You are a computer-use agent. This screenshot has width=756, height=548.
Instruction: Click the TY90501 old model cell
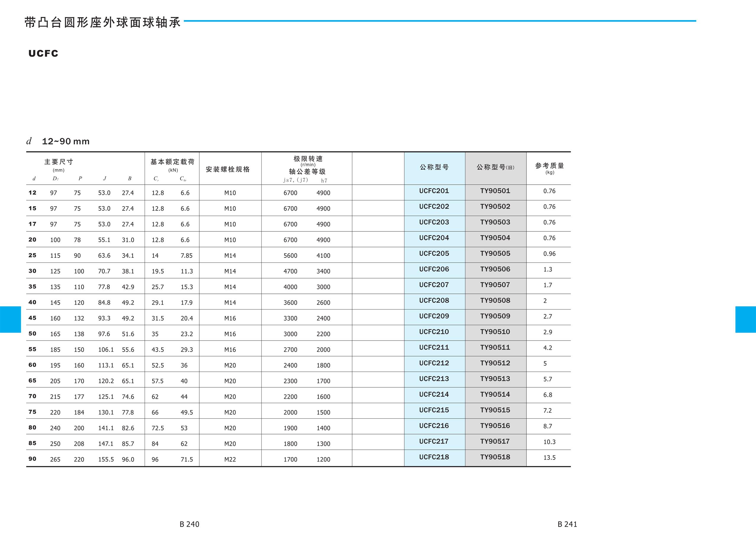click(495, 191)
